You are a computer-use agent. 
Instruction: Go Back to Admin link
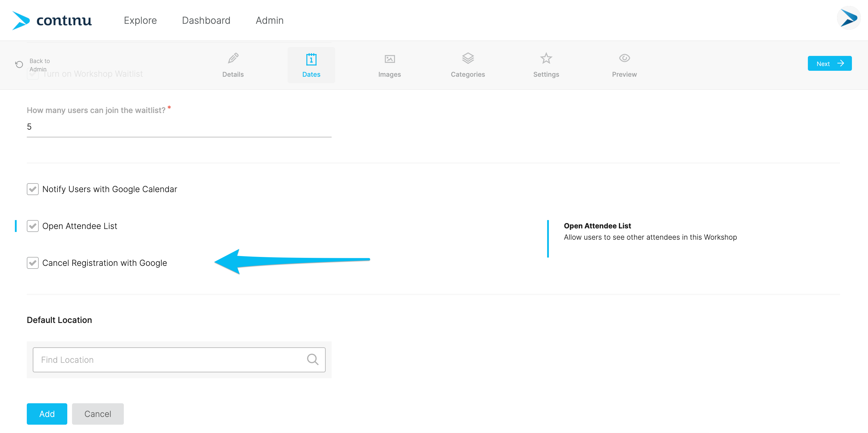pos(39,65)
